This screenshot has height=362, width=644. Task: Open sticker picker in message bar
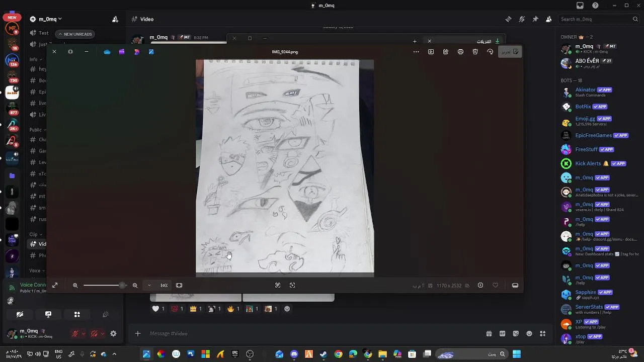pos(516,333)
